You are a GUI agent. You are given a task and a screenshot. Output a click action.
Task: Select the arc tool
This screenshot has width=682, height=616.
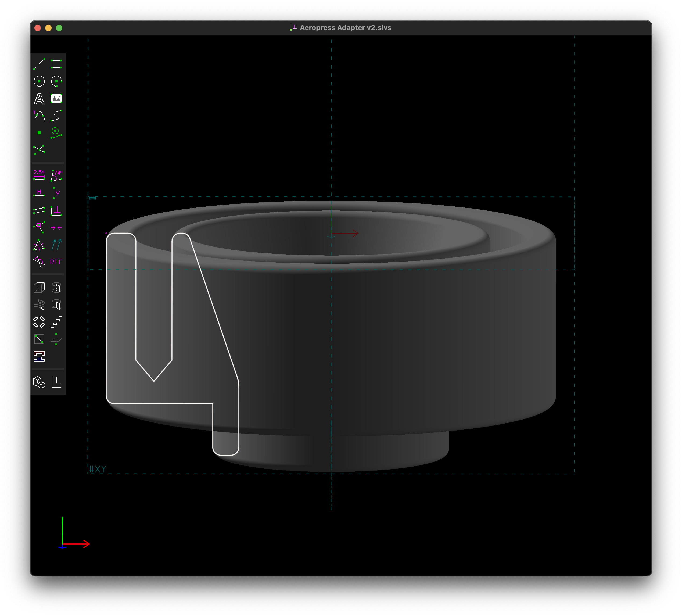tap(57, 81)
